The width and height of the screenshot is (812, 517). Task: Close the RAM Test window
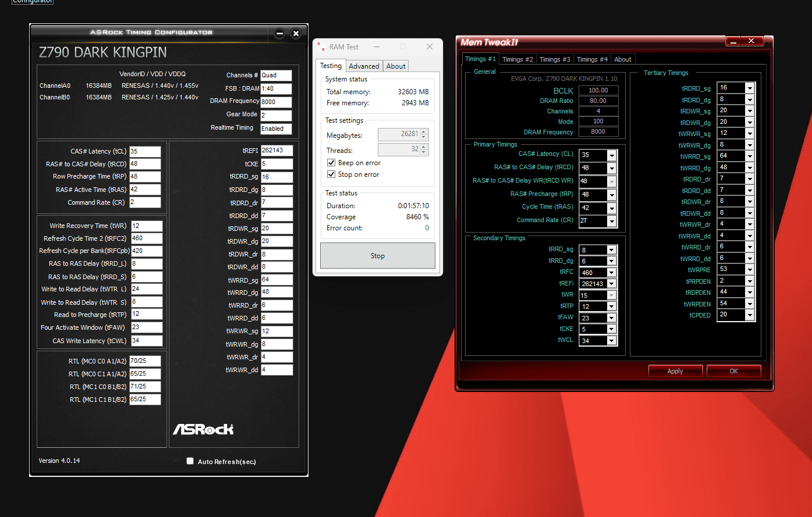click(x=430, y=47)
